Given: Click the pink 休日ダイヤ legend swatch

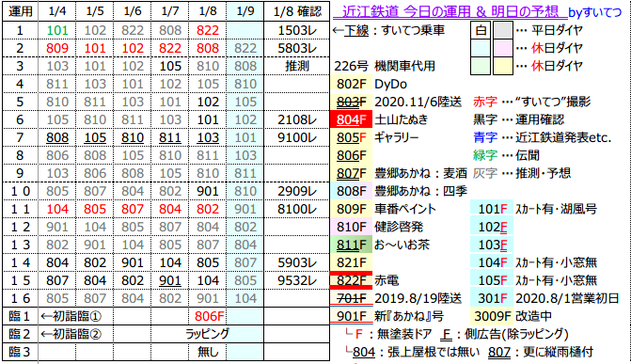Looking at the screenshot, I should tap(503, 48).
